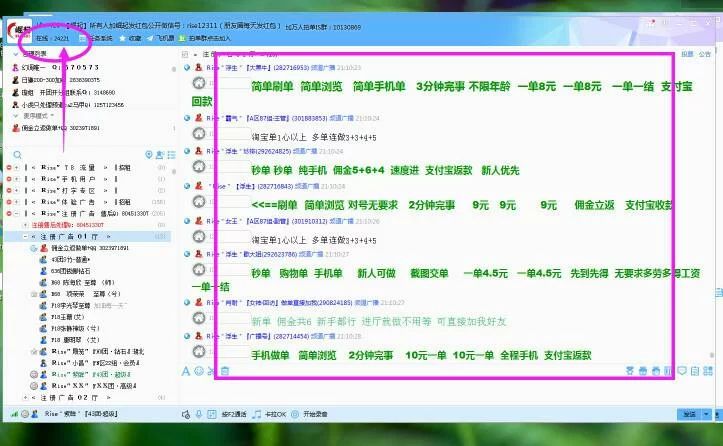Click the 公告 link at top right

tap(704, 53)
